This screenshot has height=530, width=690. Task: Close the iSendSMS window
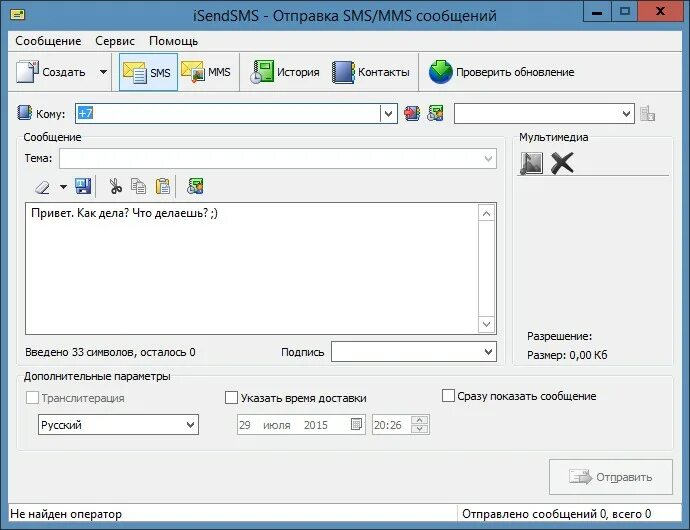[660, 11]
